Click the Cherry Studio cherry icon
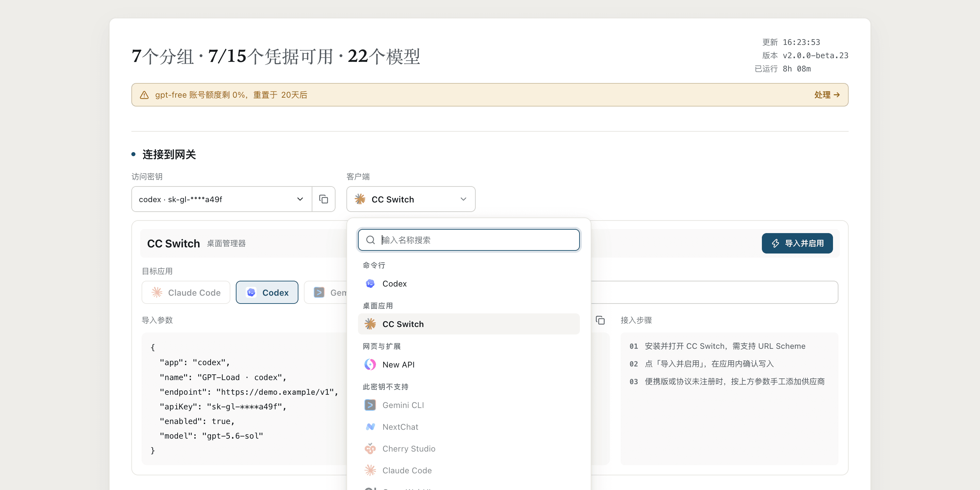The image size is (980, 490). (370, 448)
